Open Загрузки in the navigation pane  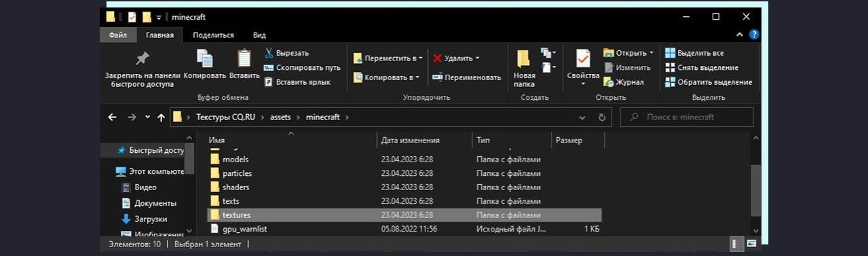pyautogui.click(x=144, y=219)
